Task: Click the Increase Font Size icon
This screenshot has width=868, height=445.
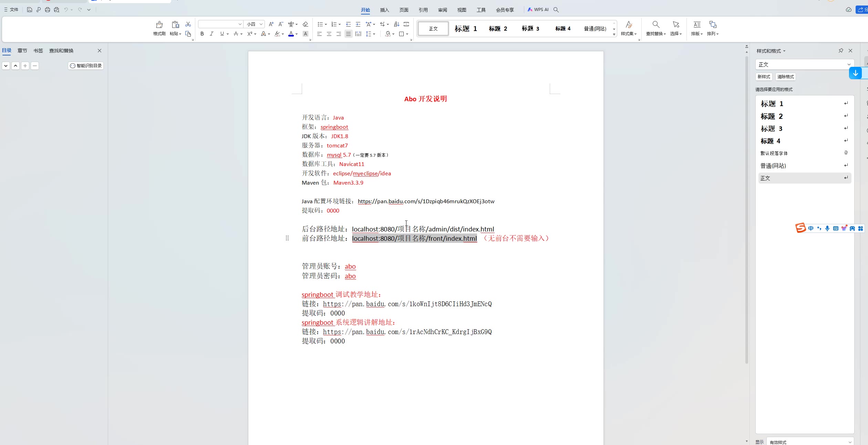Action: [271, 24]
